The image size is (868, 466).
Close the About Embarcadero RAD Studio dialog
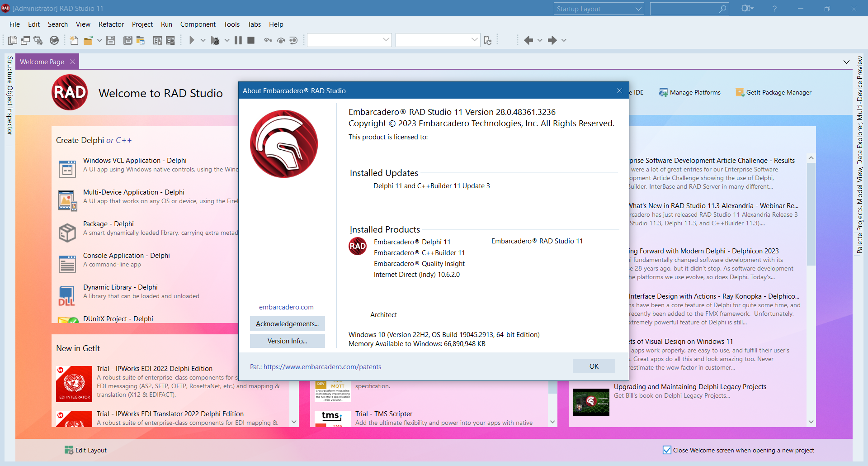click(620, 90)
